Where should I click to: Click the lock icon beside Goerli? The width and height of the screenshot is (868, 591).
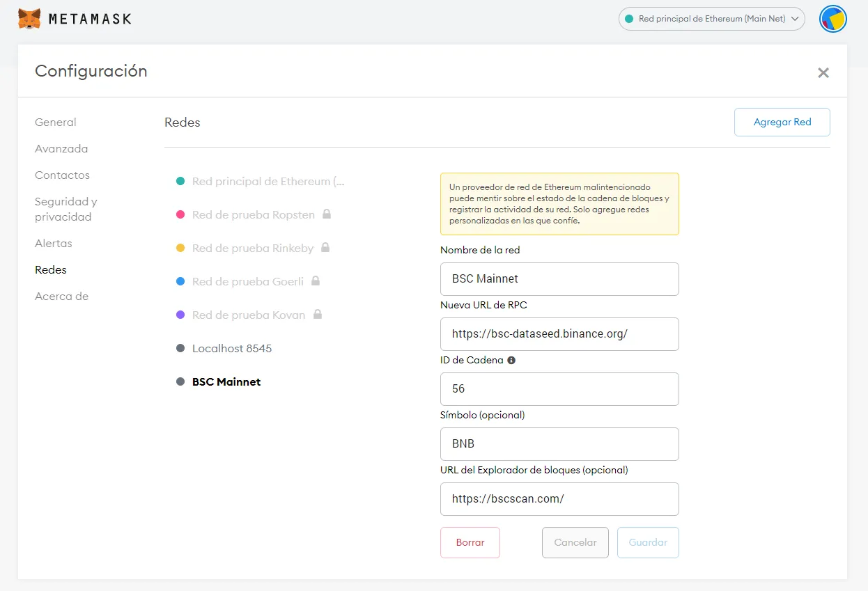point(315,281)
